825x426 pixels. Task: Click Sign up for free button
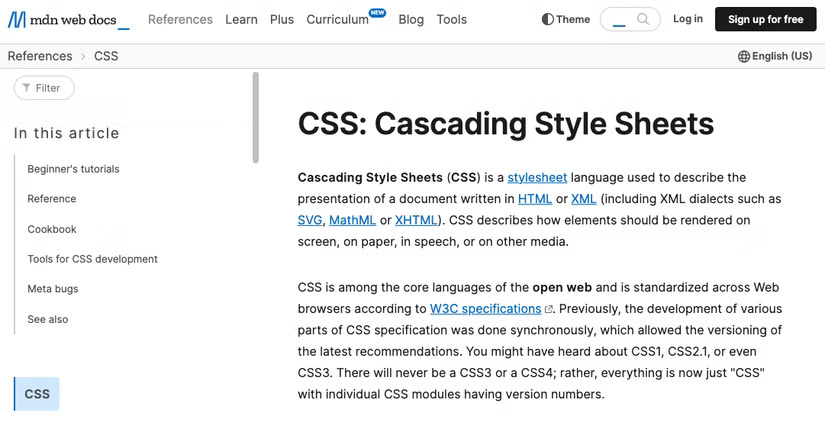765,19
